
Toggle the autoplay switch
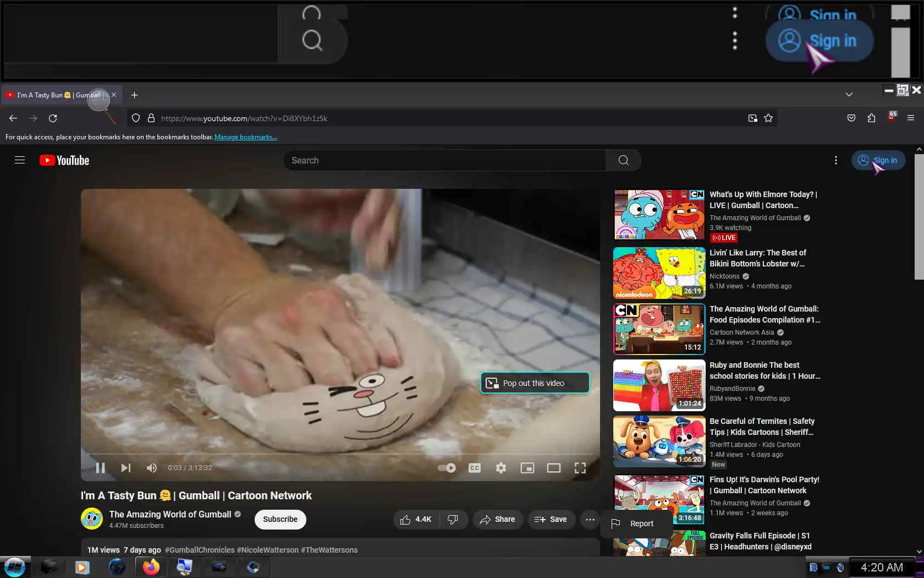click(x=447, y=468)
